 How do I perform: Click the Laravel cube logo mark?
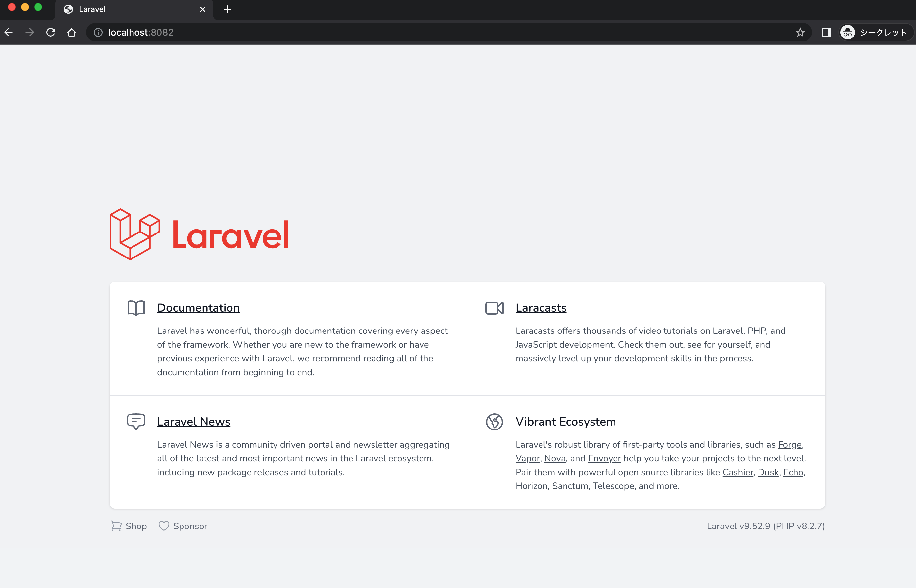tap(135, 234)
